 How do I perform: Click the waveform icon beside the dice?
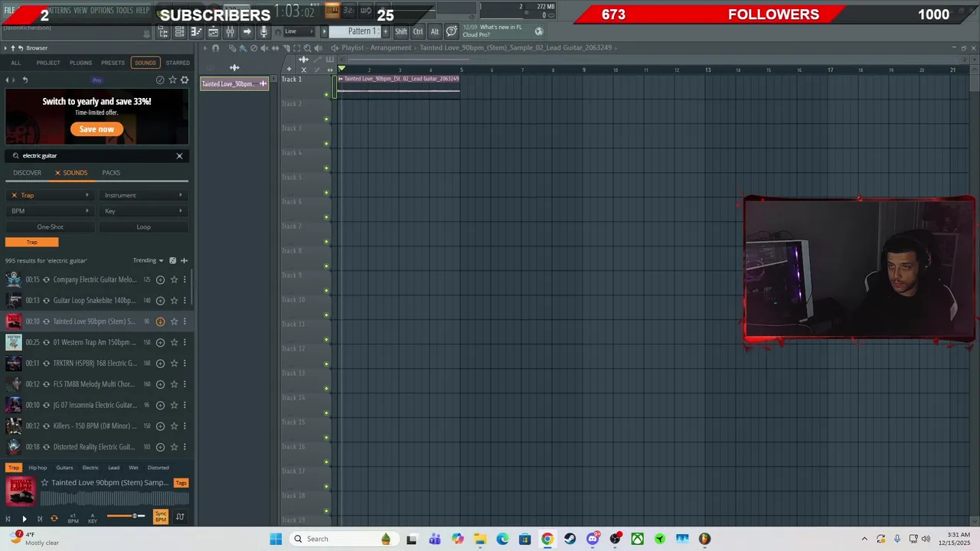tap(184, 261)
